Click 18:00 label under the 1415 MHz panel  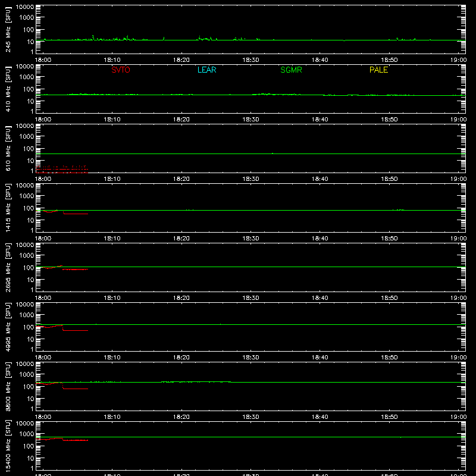pos(43,239)
